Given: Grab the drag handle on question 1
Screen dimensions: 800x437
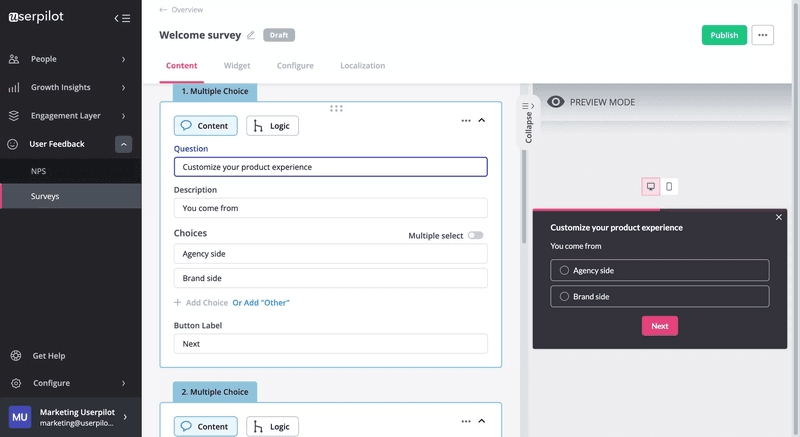Looking at the screenshot, I should point(336,109).
